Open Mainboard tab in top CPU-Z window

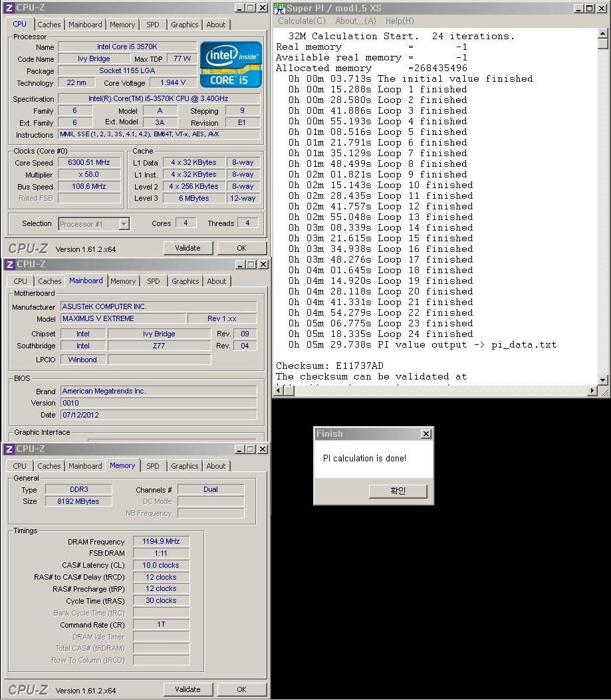85,25
